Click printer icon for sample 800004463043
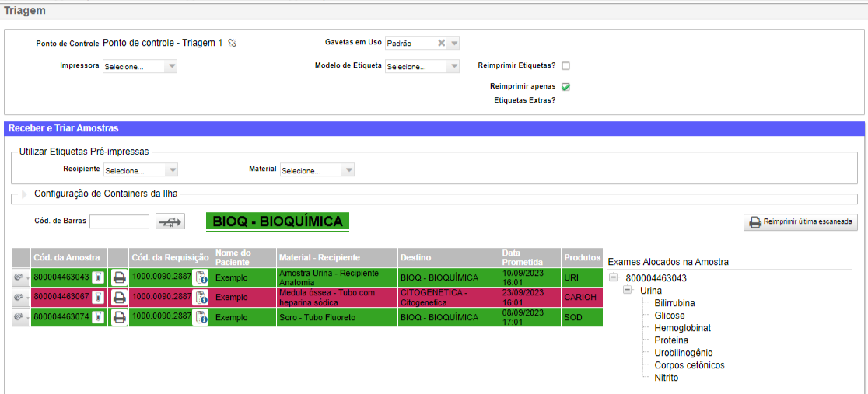This screenshot has width=868, height=394. [x=119, y=277]
